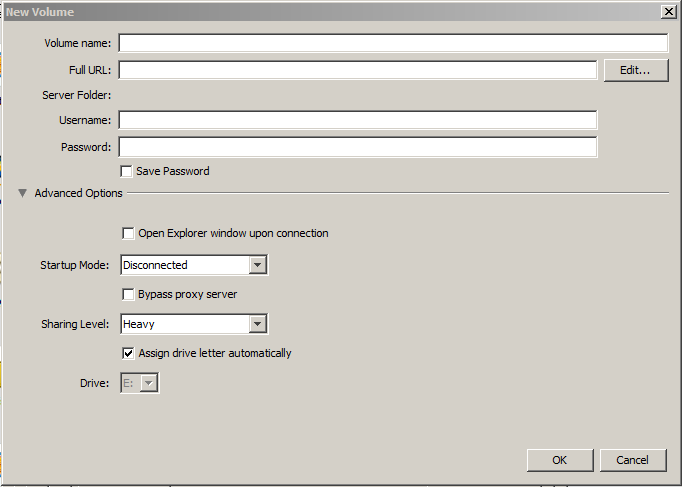The width and height of the screenshot is (682, 487).
Task: Toggle the Bypass proxy server checkbox
Action: pos(128,294)
